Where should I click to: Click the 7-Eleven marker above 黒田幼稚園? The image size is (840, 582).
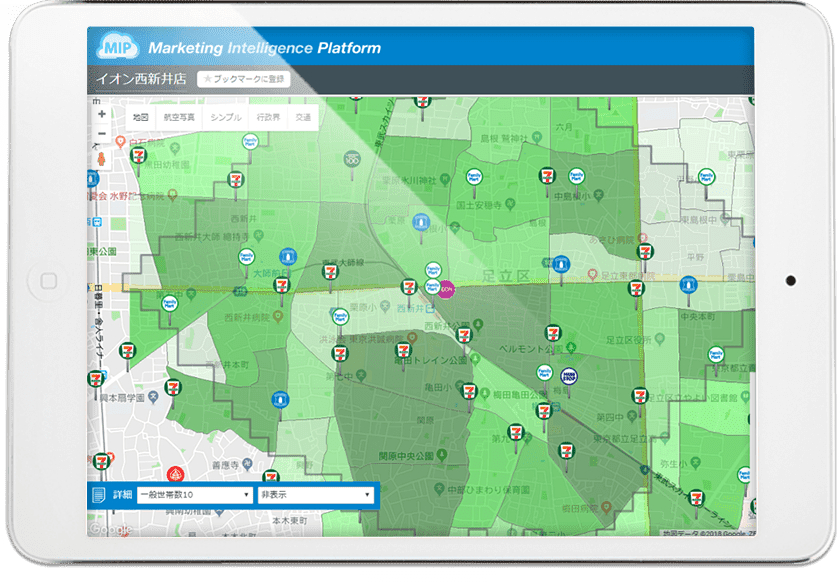pyautogui.click(x=139, y=156)
